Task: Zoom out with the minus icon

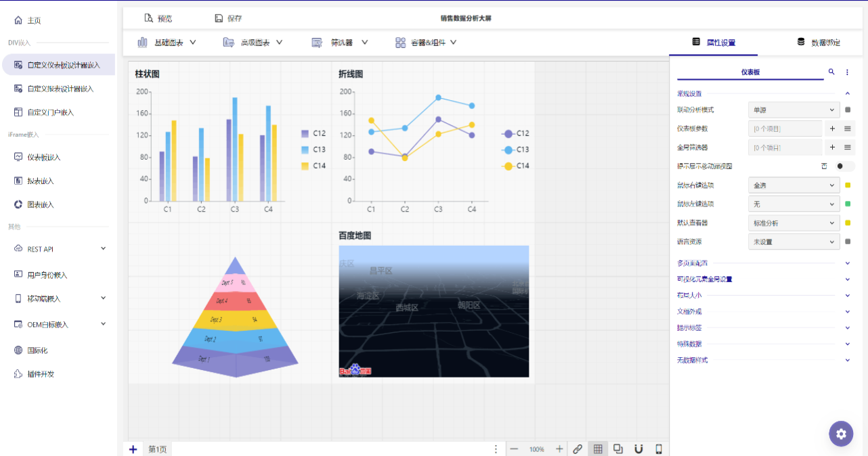Action: tap(514, 449)
